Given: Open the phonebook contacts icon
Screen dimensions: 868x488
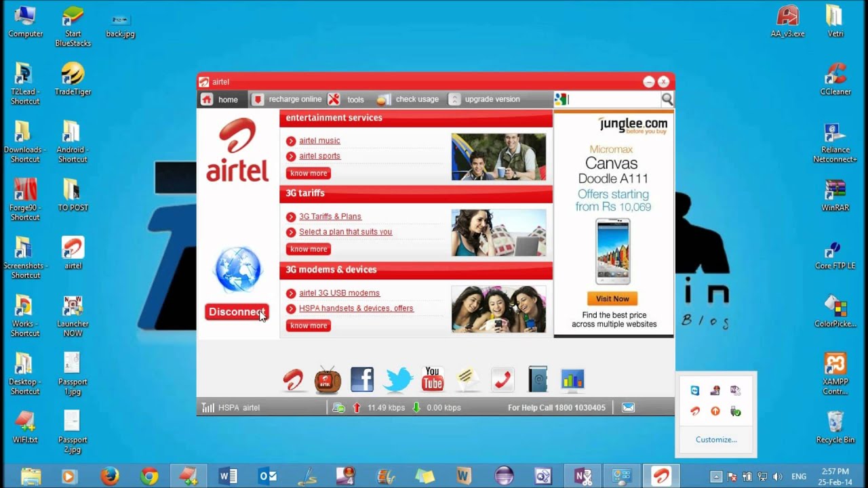Looking at the screenshot, I should (538, 380).
